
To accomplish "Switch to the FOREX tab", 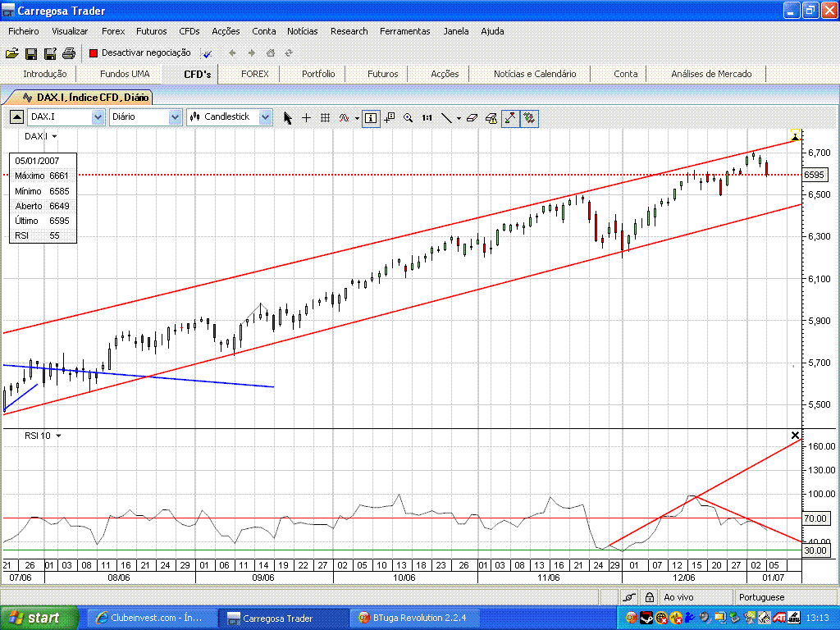I will point(254,73).
